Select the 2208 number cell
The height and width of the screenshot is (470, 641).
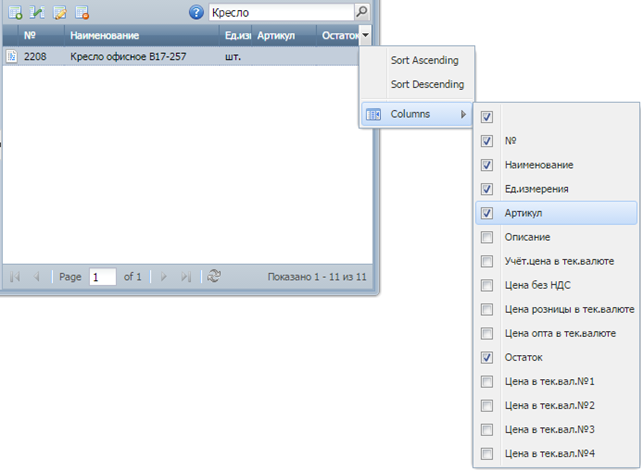click(x=41, y=56)
